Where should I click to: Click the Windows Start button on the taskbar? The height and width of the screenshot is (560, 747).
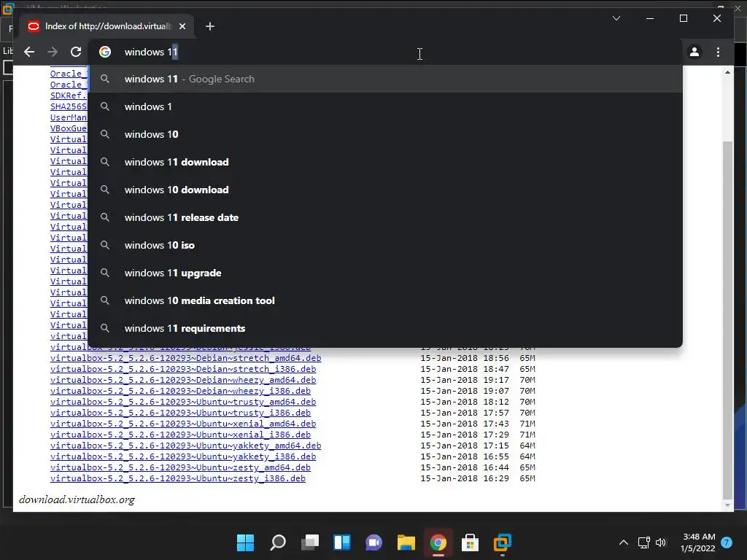tap(245, 542)
